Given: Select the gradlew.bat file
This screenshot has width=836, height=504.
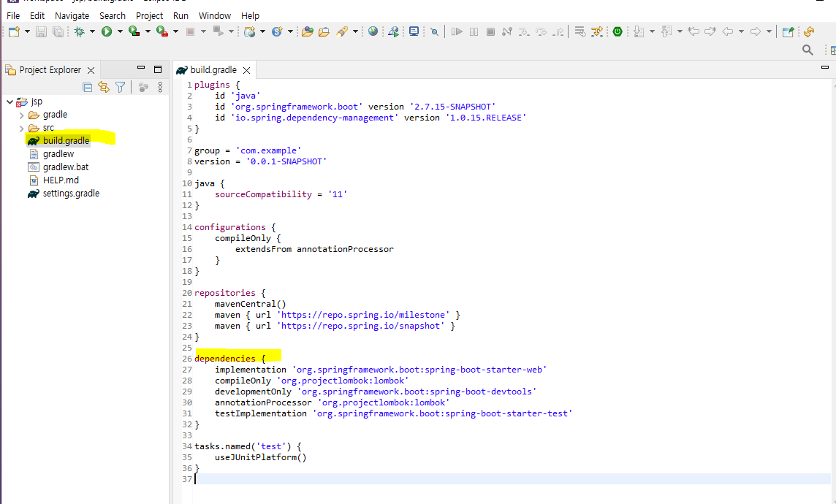Looking at the screenshot, I should coord(66,167).
